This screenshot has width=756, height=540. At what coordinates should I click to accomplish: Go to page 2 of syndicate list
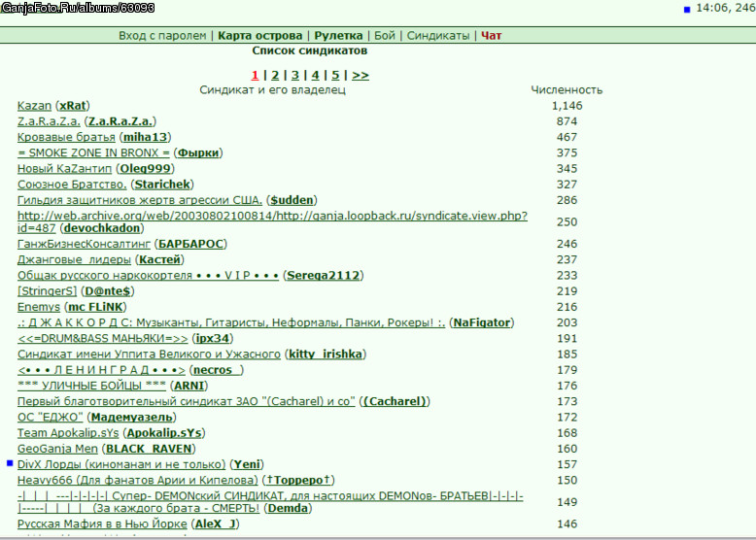(275, 75)
